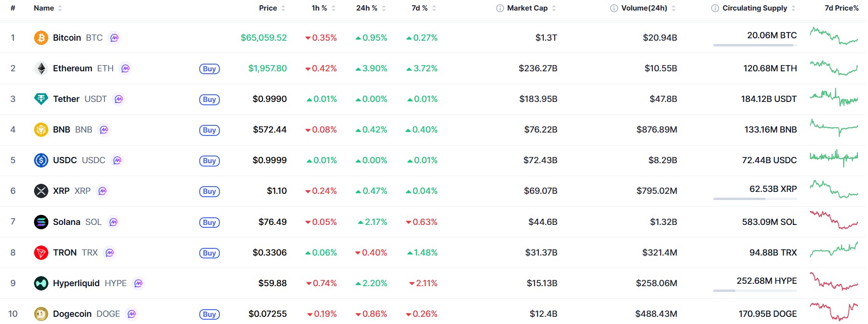Click the 184.12B USDT supply value
Screen dimensions: 868x324
tap(769, 99)
